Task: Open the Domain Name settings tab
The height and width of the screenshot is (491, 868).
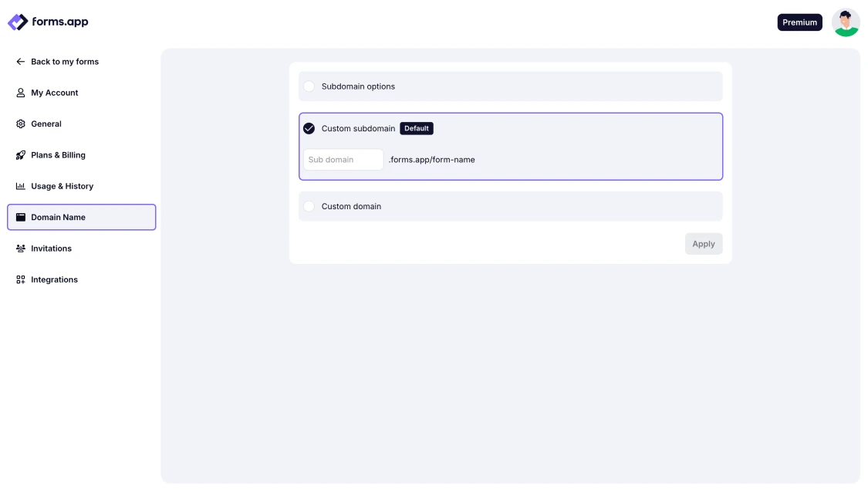Action: [x=81, y=217]
